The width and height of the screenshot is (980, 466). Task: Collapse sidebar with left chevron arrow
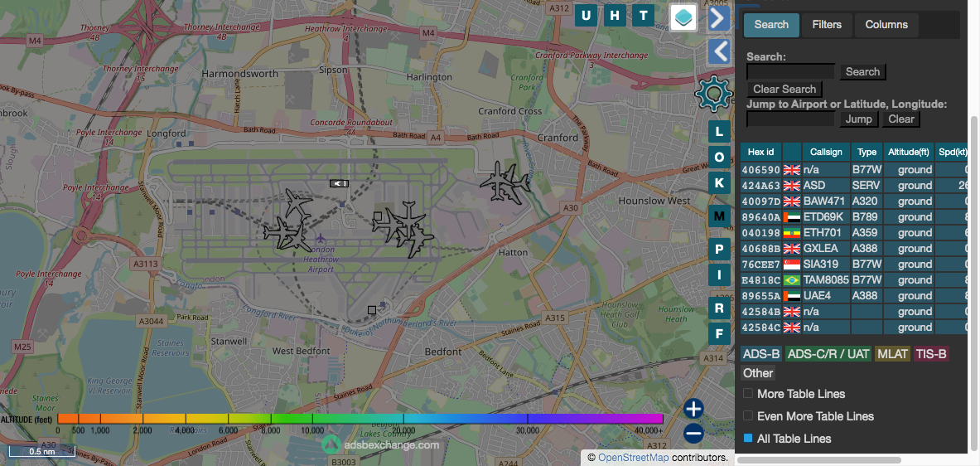tap(719, 51)
